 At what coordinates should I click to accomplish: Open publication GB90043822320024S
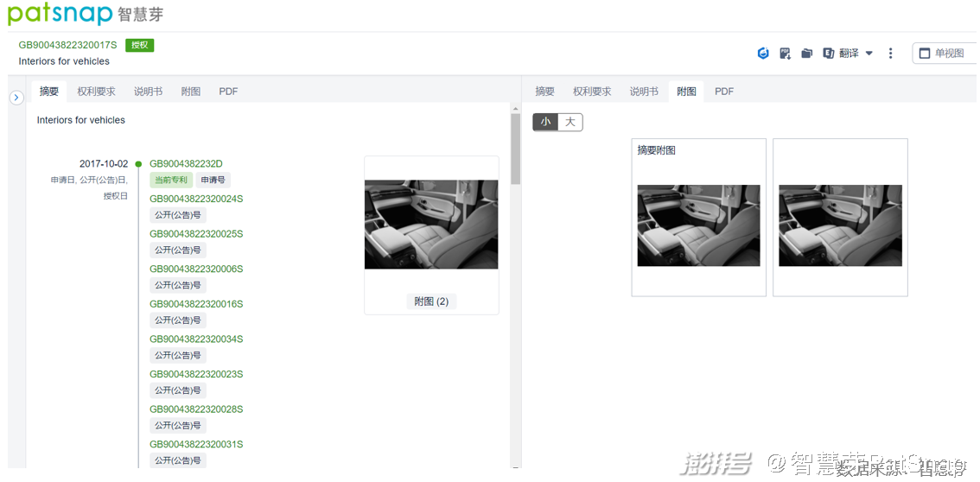click(196, 199)
